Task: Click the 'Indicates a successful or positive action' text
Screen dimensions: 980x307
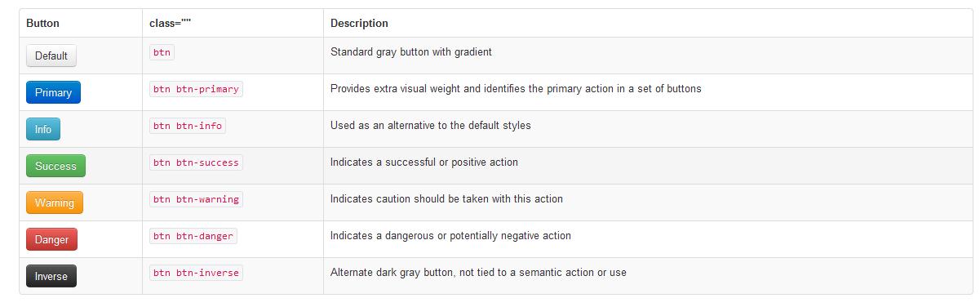Action: (x=424, y=162)
